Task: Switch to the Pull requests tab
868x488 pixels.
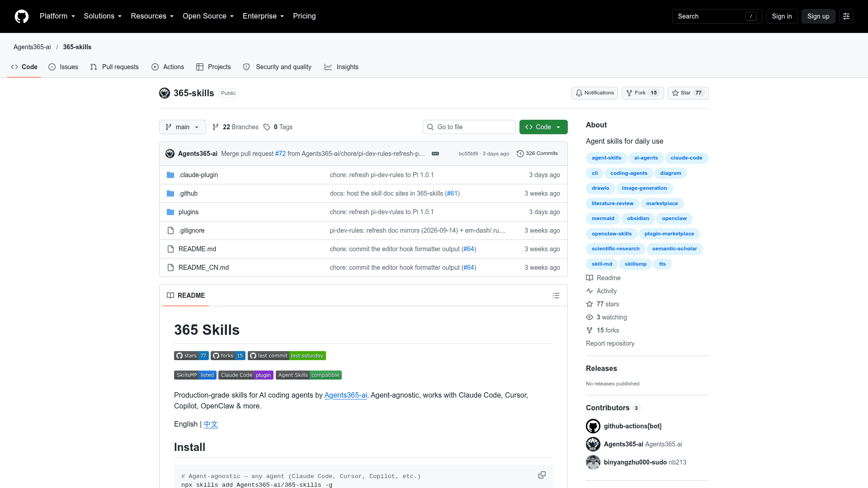Action: click(114, 67)
